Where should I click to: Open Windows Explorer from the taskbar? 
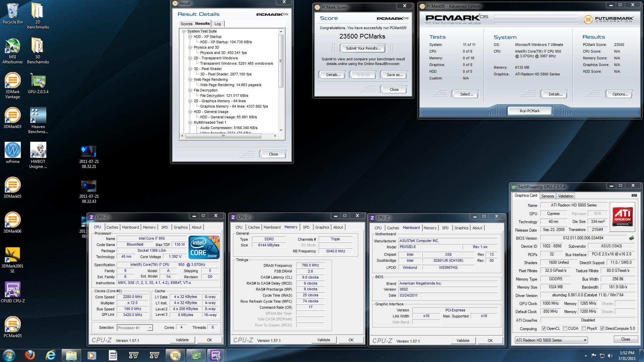click(71, 355)
